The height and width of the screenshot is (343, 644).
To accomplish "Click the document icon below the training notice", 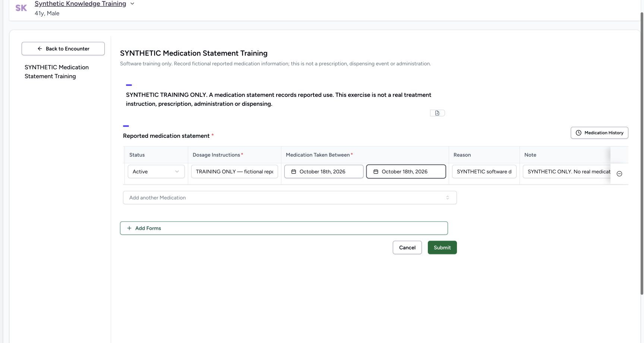I will pos(437,113).
